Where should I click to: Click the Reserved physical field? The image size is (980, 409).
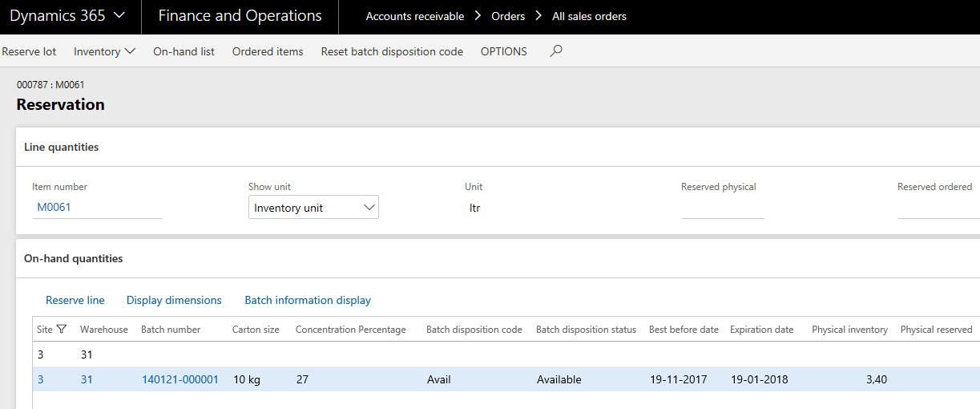[x=723, y=208]
